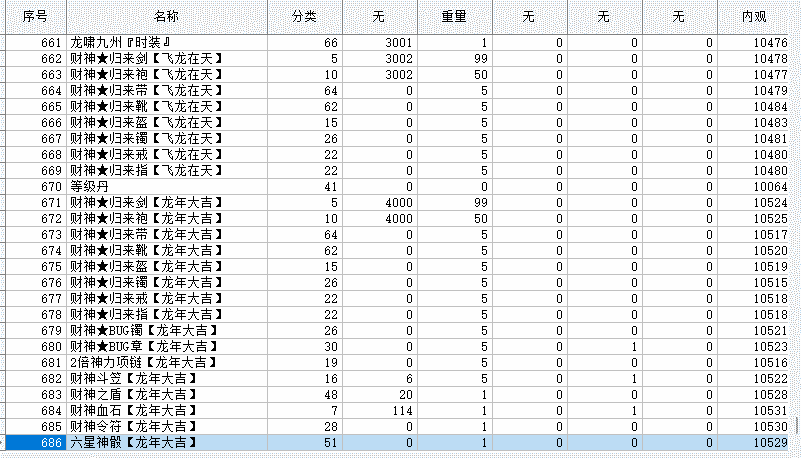The image size is (801, 458).
Task: Click the 内观 column header
Action: (x=755, y=17)
